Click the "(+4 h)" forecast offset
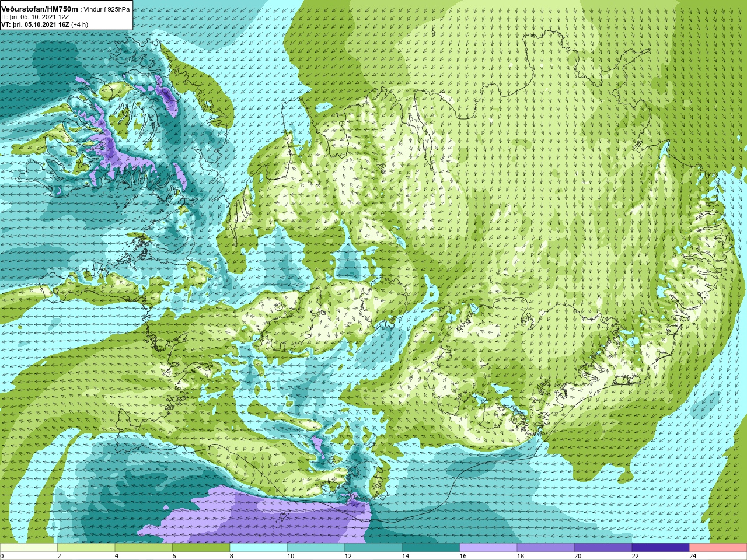The image size is (747, 560). coord(79,24)
